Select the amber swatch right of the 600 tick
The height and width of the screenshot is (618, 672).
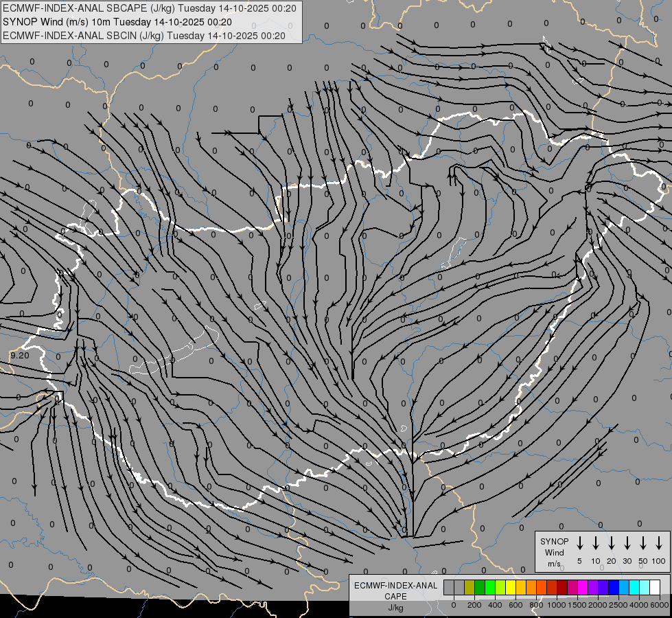click(521, 587)
